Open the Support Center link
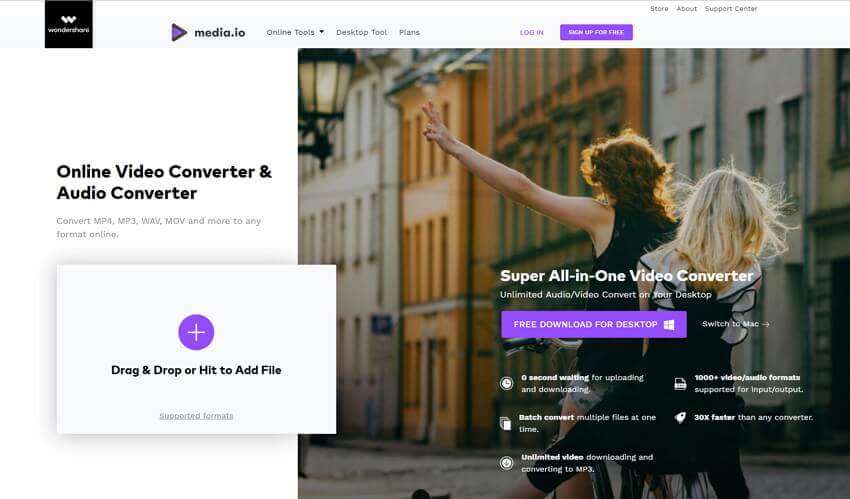This screenshot has width=850, height=499. pyautogui.click(x=731, y=9)
